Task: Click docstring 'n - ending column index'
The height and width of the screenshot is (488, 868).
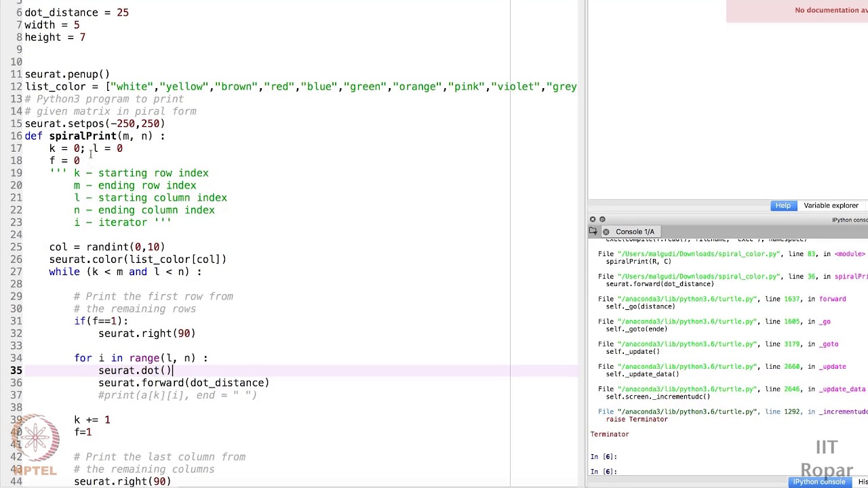Action: point(144,210)
